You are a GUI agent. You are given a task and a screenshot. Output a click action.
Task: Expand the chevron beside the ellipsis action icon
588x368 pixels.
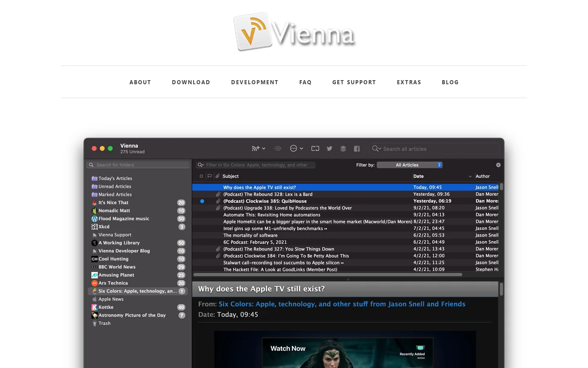(301, 148)
